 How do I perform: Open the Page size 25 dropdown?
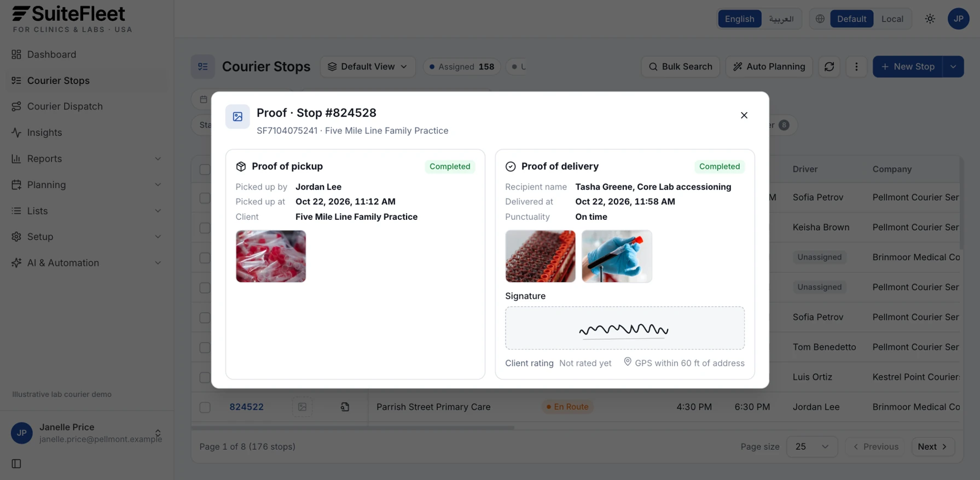point(811,447)
